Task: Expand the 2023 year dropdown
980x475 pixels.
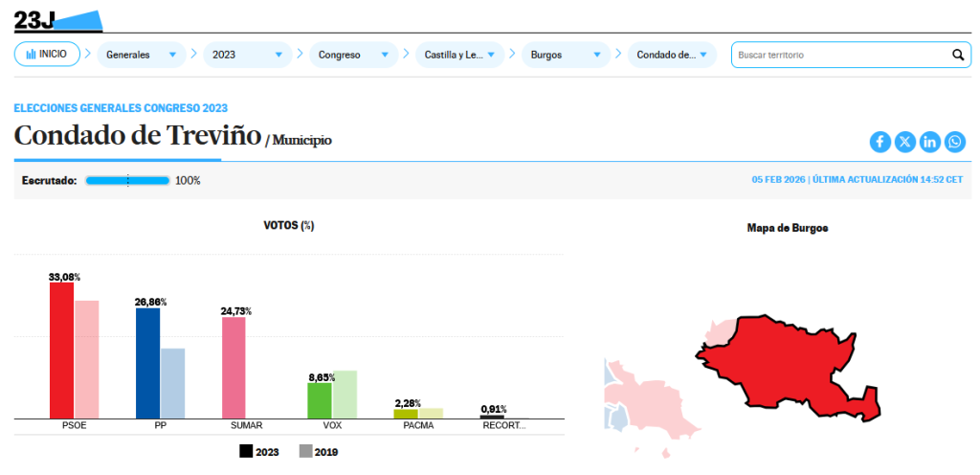Action: coord(247,56)
